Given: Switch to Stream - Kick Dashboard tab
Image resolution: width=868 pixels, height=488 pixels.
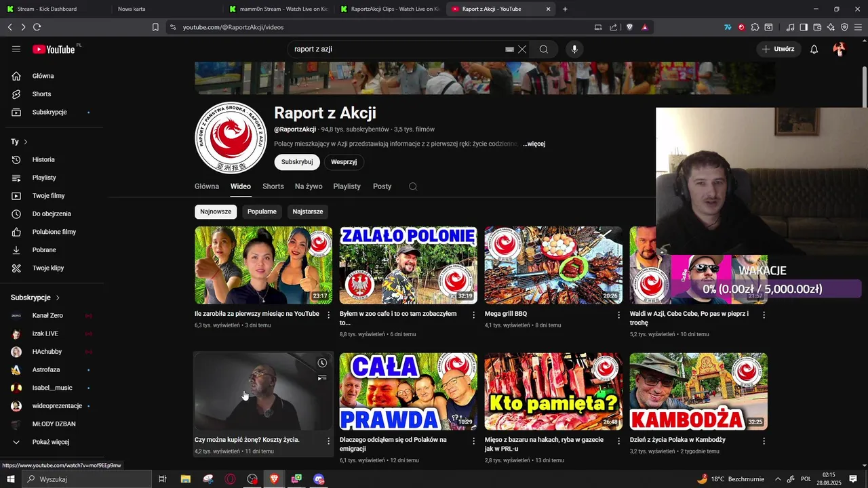Looking at the screenshot, I should click(x=54, y=9).
